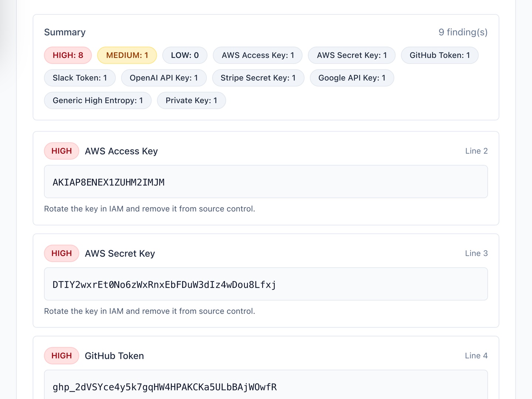This screenshot has width=532, height=399.
Task: Click the HIGH badge on AWS Secret Key
Action: 62,253
